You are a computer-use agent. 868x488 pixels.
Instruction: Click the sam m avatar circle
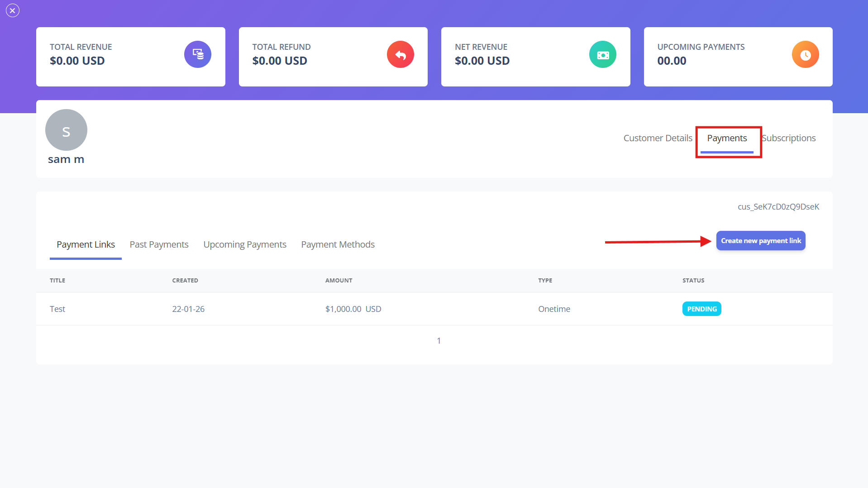(66, 130)
